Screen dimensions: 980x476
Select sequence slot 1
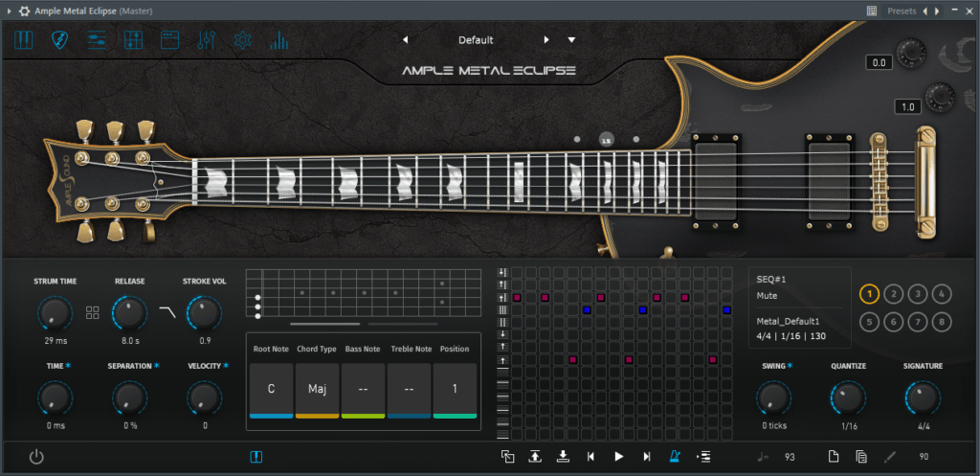click(x=869, y=293)
